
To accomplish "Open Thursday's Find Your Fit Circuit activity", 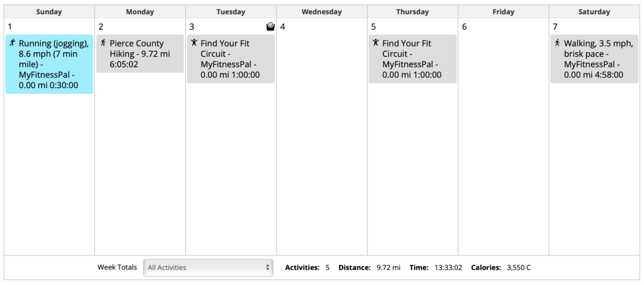I will tap(412, 59).
